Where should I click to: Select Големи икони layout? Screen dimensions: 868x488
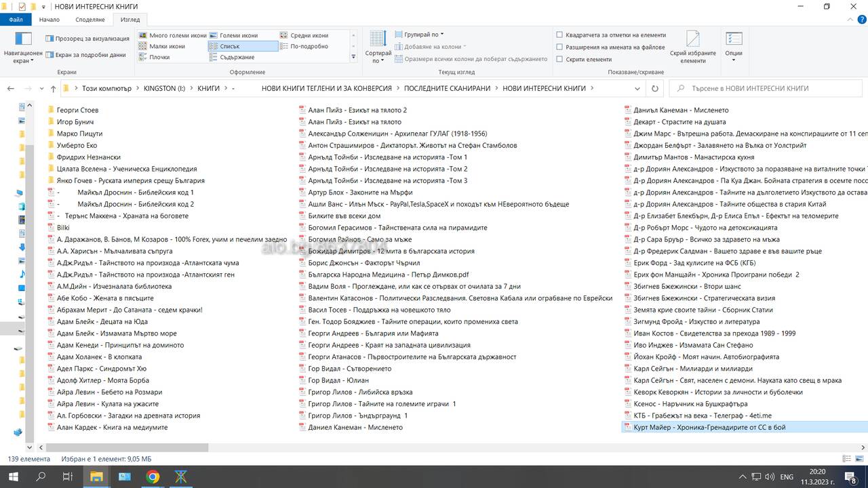[233, 35]
